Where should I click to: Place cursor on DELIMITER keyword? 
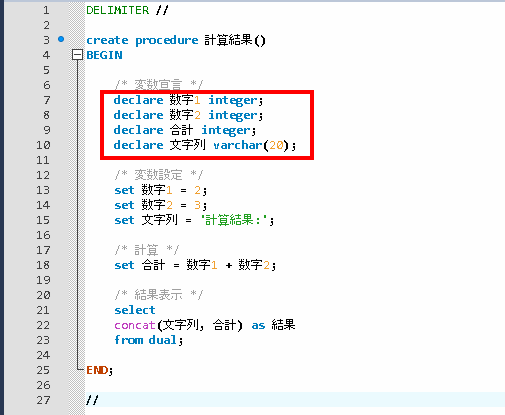(x=118, y=10)
